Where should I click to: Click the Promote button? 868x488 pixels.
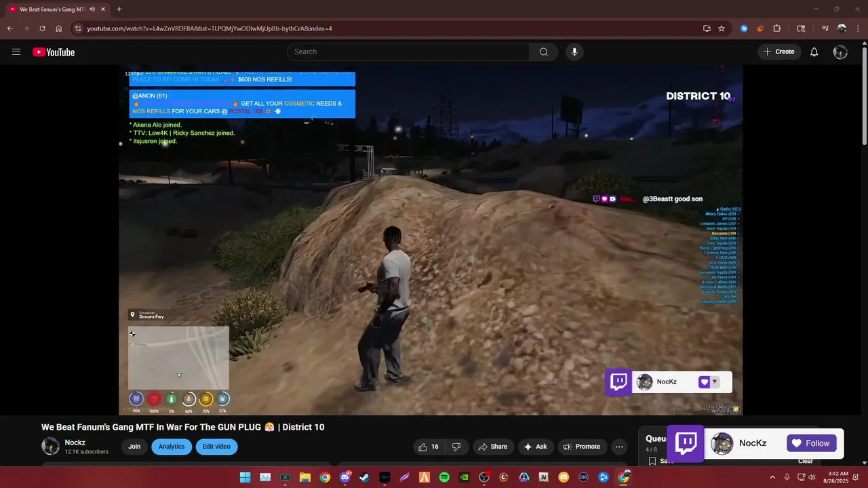pos(582,447)
